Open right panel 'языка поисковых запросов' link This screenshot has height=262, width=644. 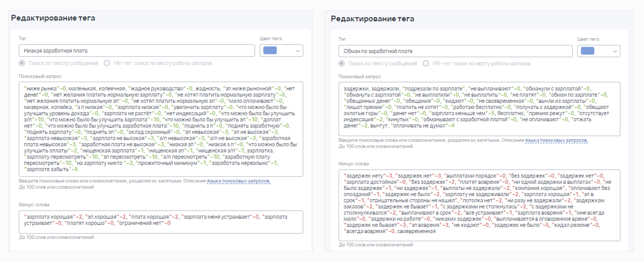tap(556, 140)
